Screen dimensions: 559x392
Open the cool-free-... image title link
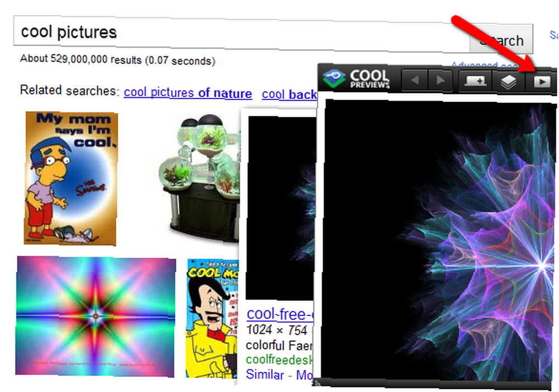point(280,314)
